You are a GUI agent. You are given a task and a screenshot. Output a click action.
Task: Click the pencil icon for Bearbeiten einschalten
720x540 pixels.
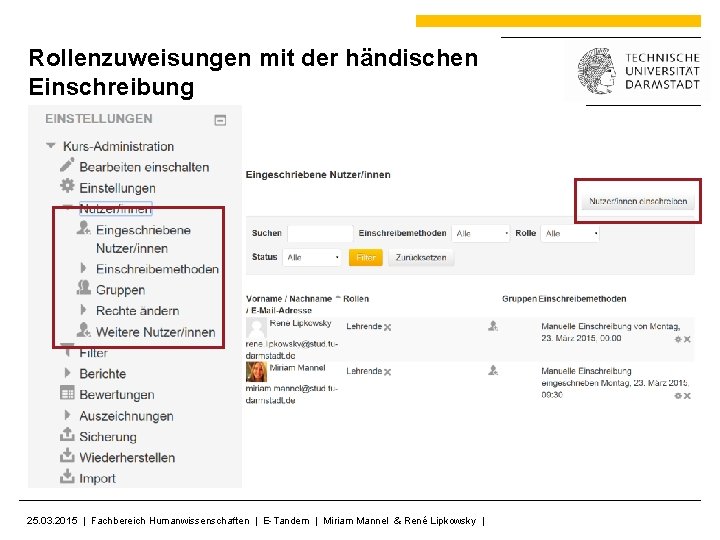[x=67, y=165]
